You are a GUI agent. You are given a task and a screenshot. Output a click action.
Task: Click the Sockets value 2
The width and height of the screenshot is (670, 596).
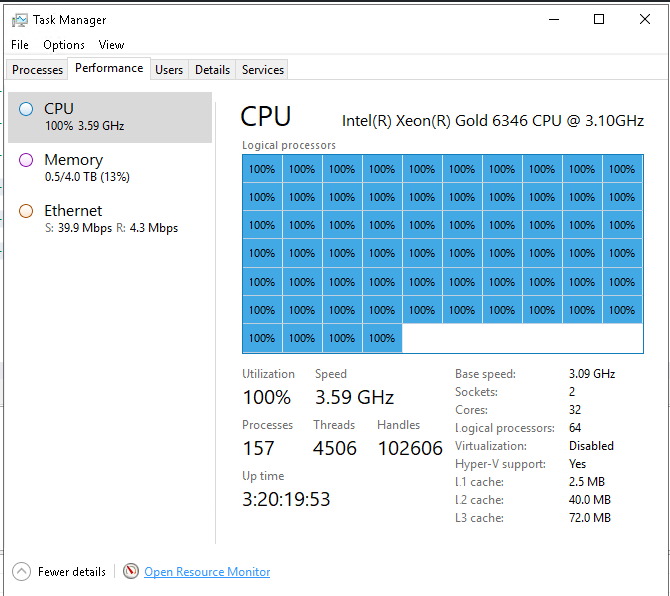click(x=572, y=392)
